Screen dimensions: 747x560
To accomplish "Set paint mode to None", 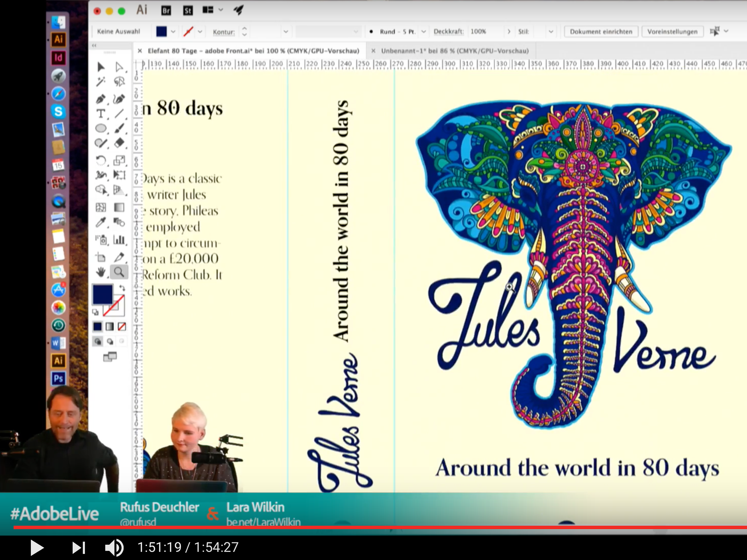I will click(x=122, y=327).
